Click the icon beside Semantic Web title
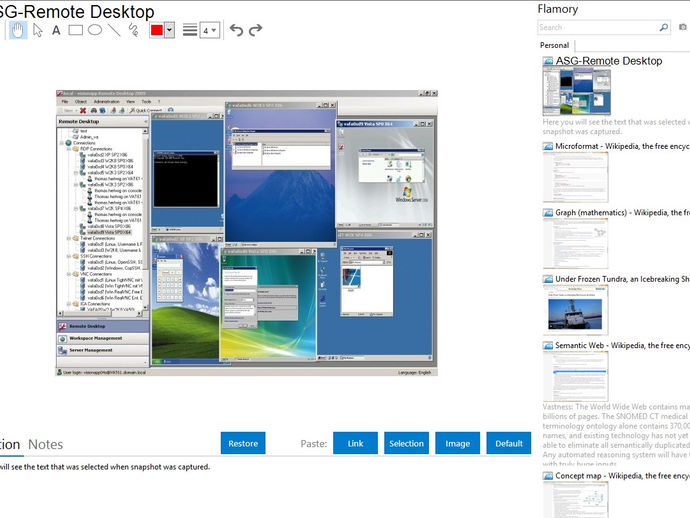 click(x=548, y=345)
